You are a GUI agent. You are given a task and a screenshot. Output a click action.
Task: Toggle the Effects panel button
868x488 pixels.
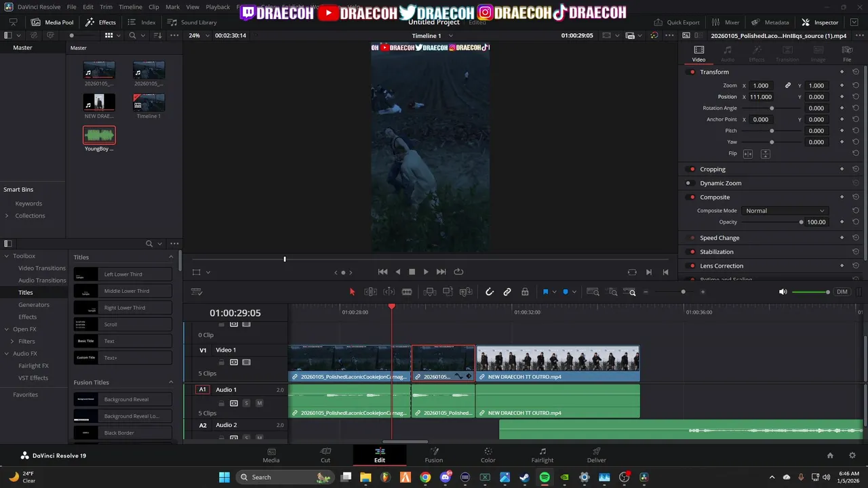100,22
